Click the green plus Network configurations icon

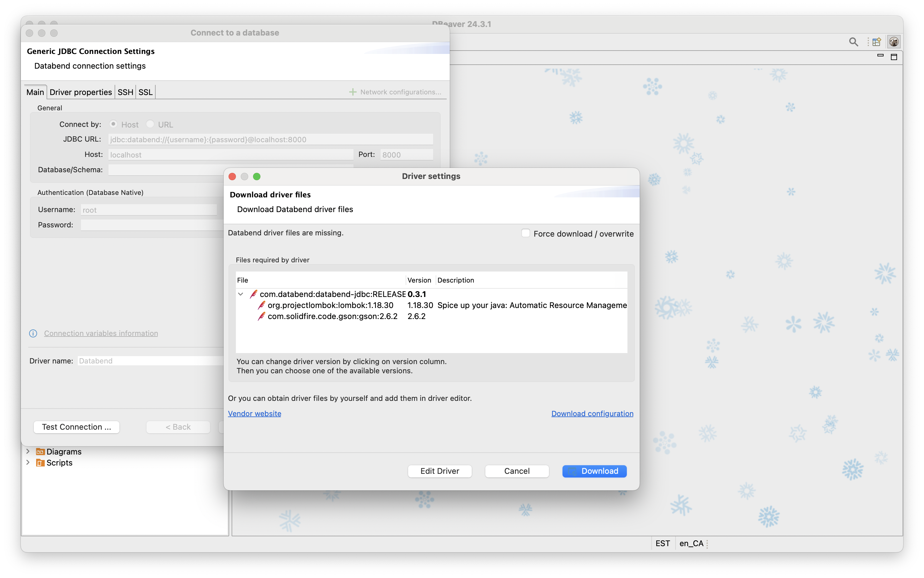(x=353, y=92)
